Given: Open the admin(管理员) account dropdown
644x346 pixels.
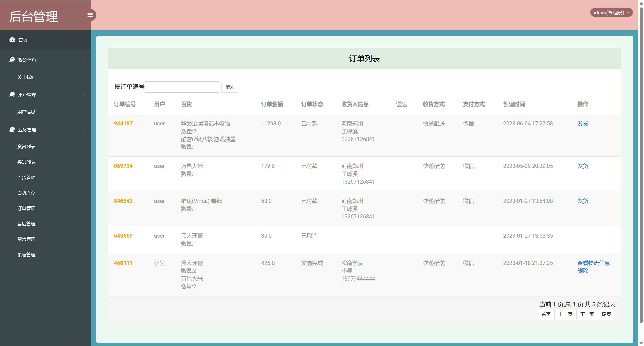Looking at the screenshot, I should (x=611, y=12).
